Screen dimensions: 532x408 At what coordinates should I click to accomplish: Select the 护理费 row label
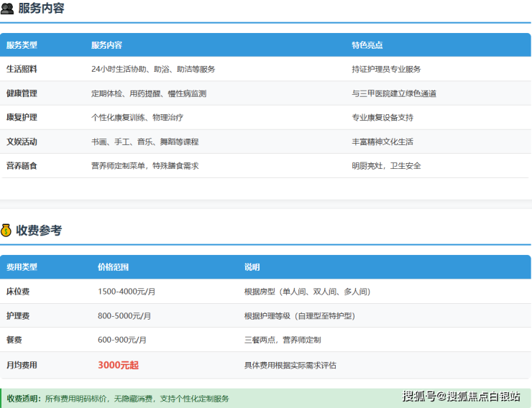click(18, 315)
